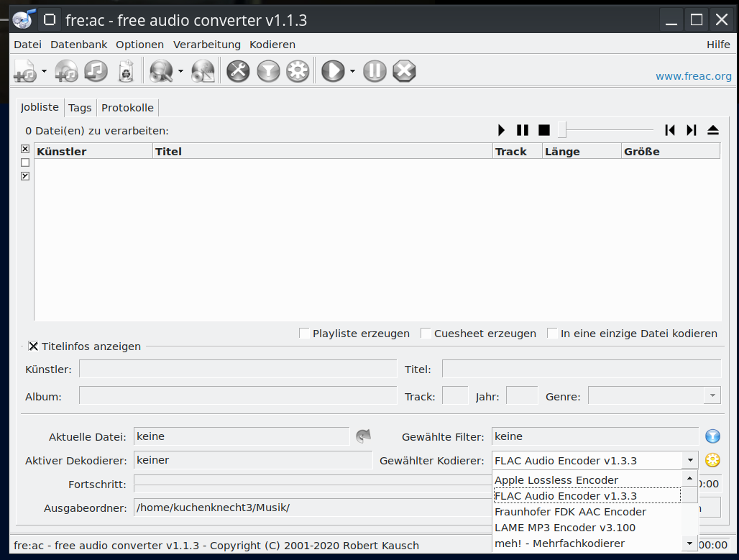Viewport: 739px width, 560px height.
Task: Click the skip-file arrow icon next to Aktuelle Datei
Action: click(x=363, y=436)
